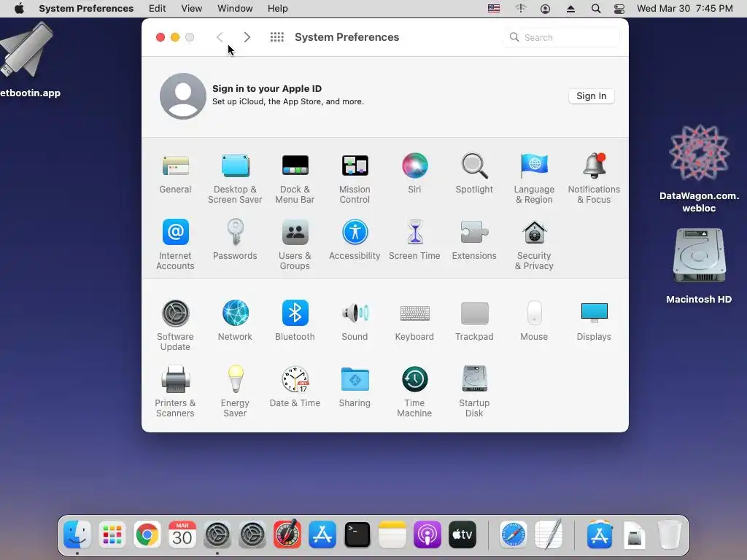Open the System Preferences app menu
This screenshot has width=747, height=560.
86,8
